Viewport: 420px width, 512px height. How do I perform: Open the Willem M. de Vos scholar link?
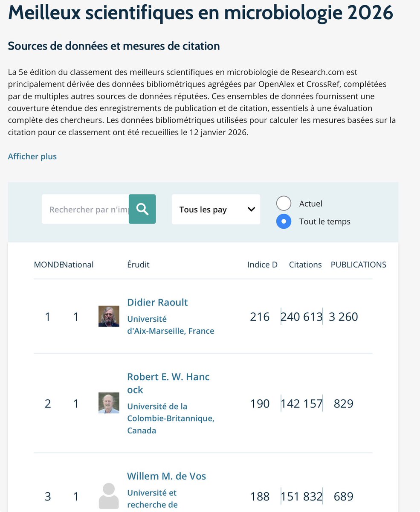click(x=167, y=476)
